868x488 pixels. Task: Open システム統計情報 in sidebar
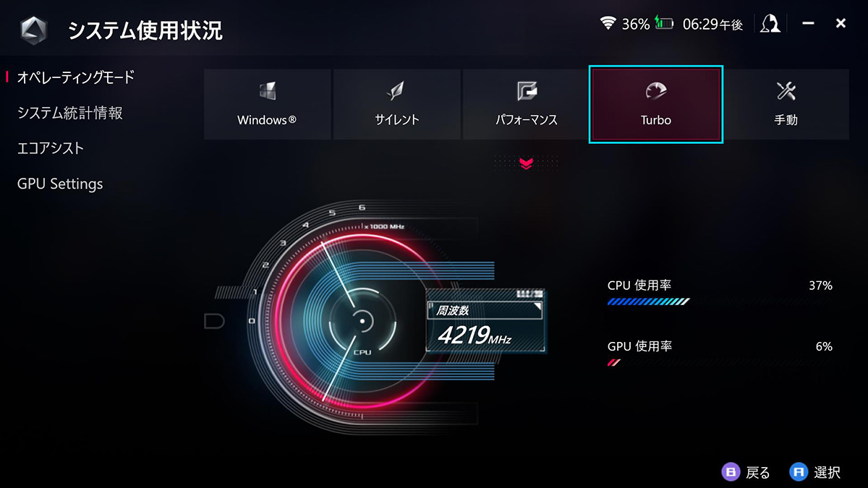click(69, 113)
